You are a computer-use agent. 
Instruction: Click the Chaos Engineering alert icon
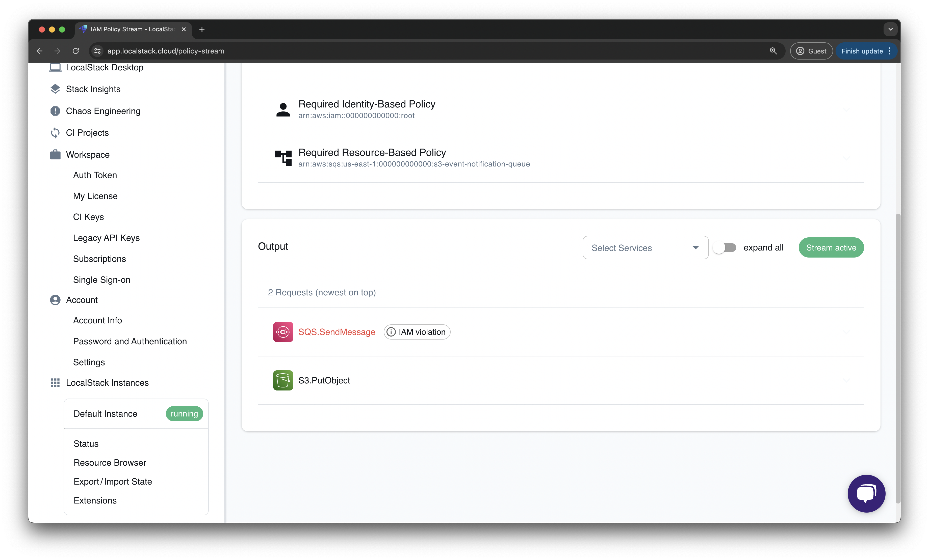pos(55,111)
